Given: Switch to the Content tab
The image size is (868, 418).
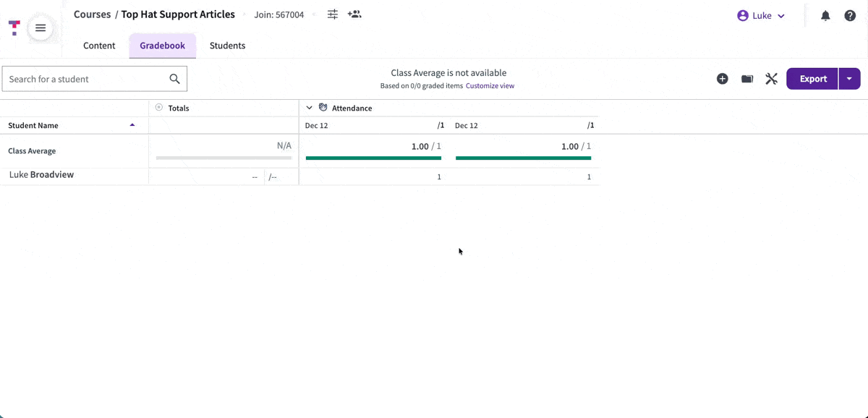Looking at the screenshot, I should [x=99, y=46].
